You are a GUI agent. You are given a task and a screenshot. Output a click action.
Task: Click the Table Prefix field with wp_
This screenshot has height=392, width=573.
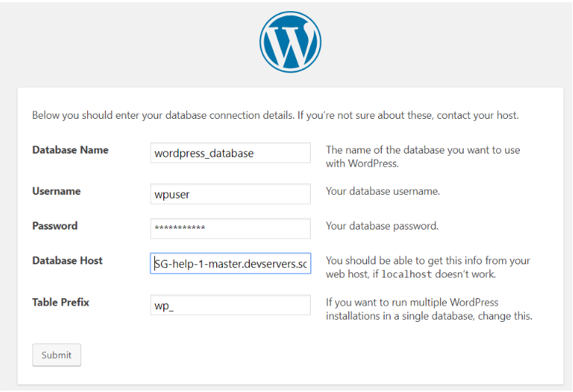pos(230,305)
